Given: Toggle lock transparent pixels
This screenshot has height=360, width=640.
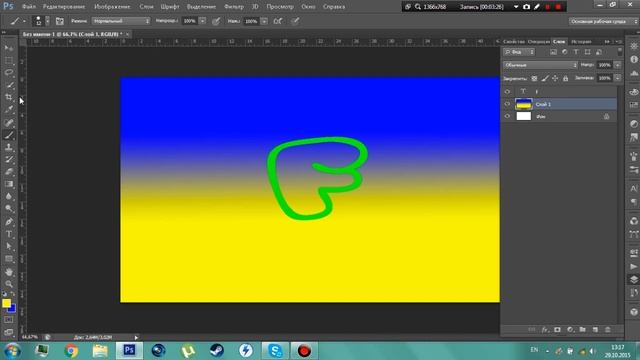Looking at the screenshot, I should click(534, 78).
